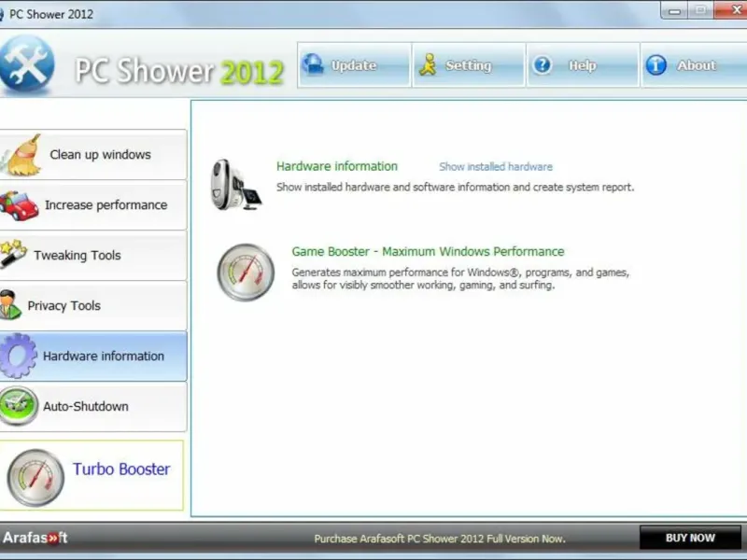Click the PC Shower 2012 banner title
The image size is (747, 560).
point(179,72)
